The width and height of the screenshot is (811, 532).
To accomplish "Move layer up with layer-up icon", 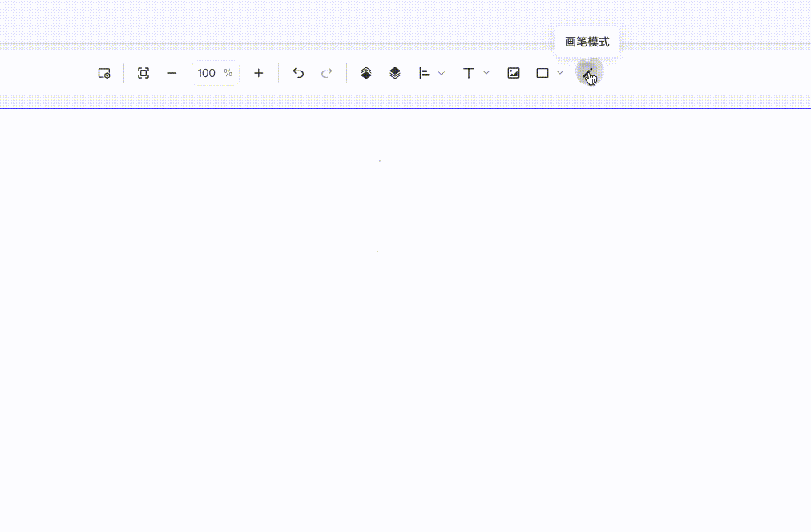I will tap(366, 73).
